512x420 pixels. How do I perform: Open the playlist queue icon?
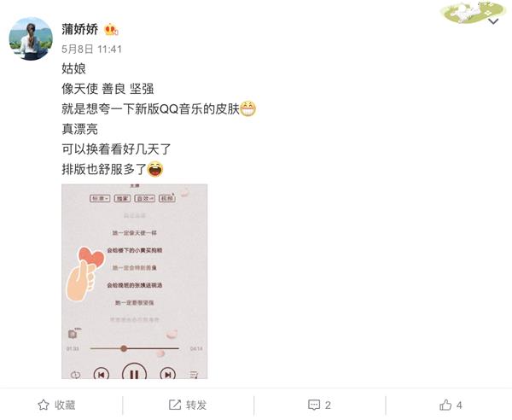coord(194,375)
